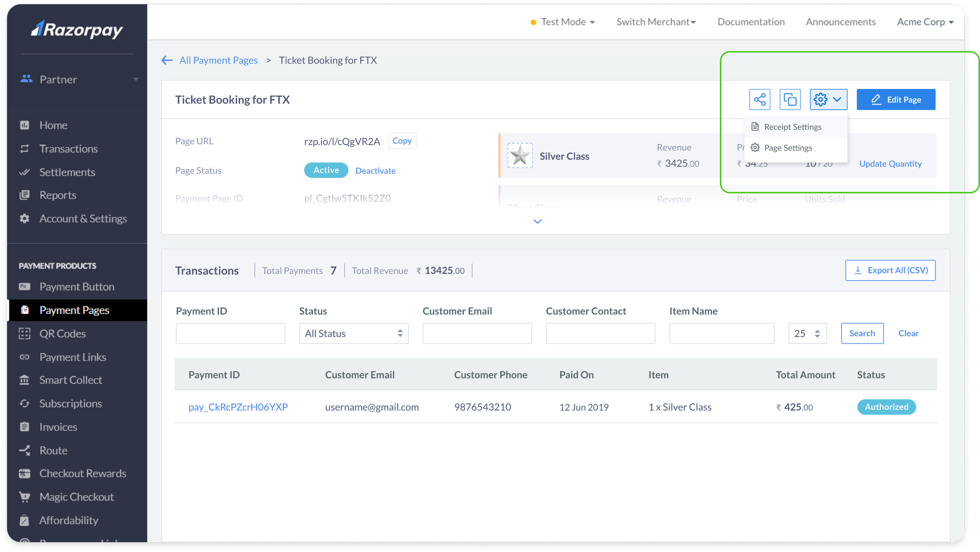Screen dimensions: 980x552
Task: Click the Customer Email input field
Action: point(477,333)
